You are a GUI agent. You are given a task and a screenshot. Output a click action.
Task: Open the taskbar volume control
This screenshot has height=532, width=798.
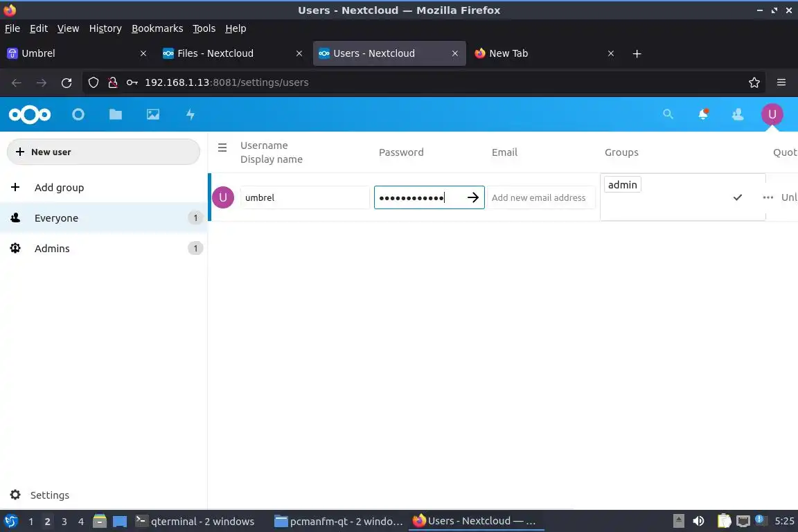pos(699,521)
